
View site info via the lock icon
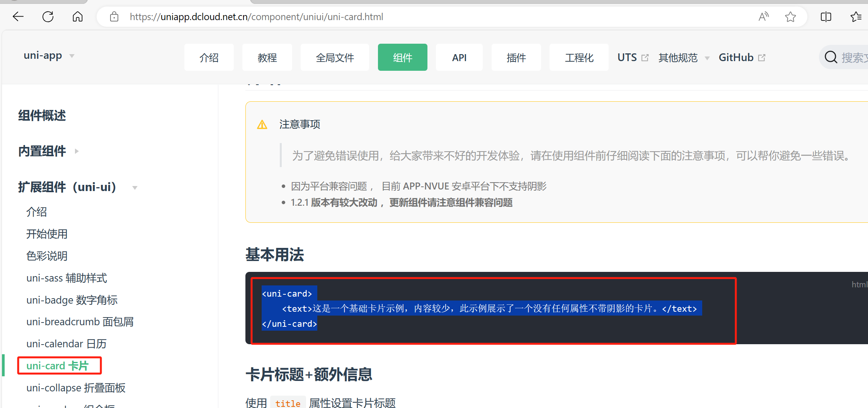click(114, 17)
